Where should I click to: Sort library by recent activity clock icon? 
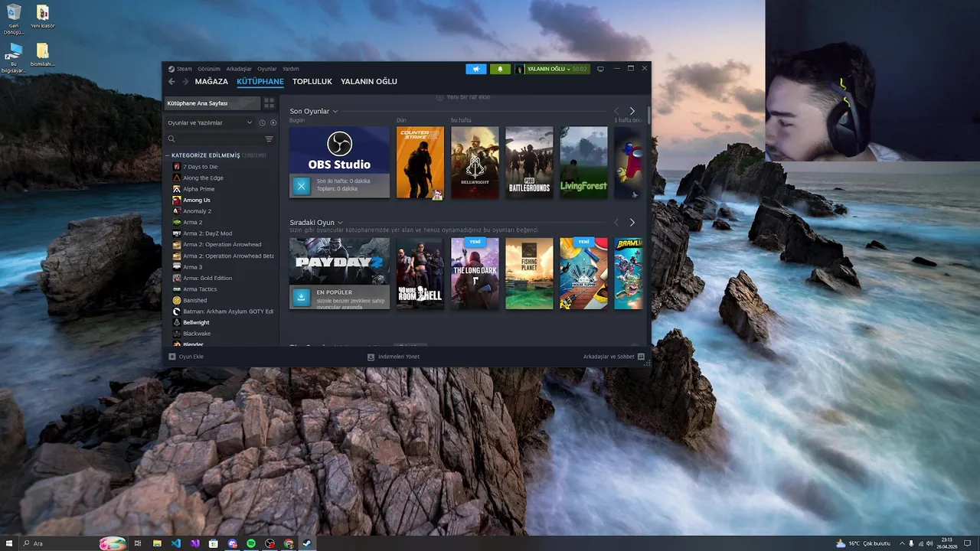262,122
